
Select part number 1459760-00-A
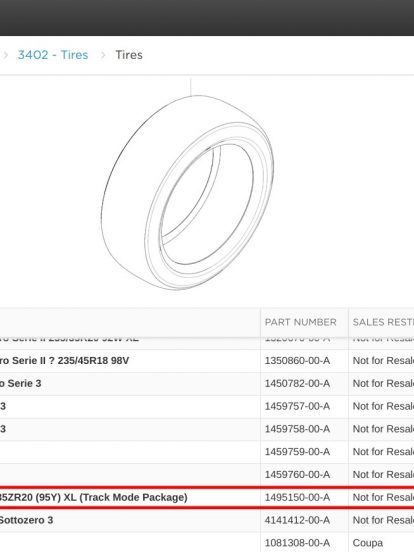point(297,475)
